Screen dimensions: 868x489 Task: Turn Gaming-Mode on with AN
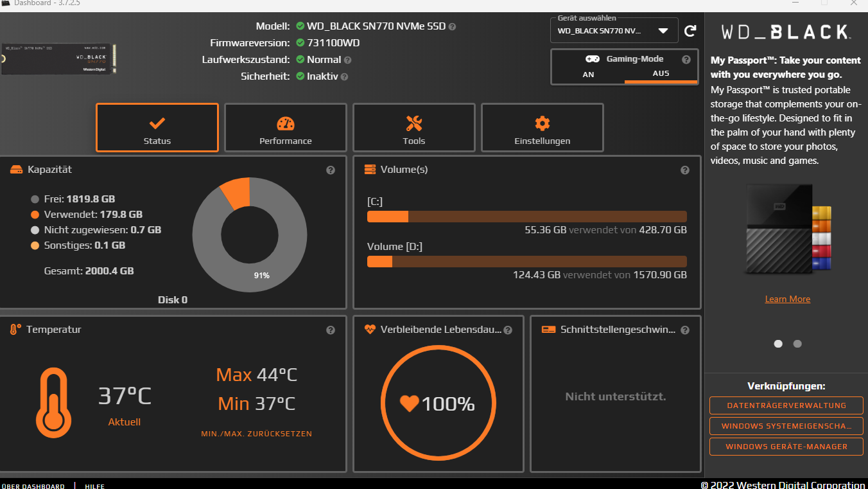coord(588,75)
